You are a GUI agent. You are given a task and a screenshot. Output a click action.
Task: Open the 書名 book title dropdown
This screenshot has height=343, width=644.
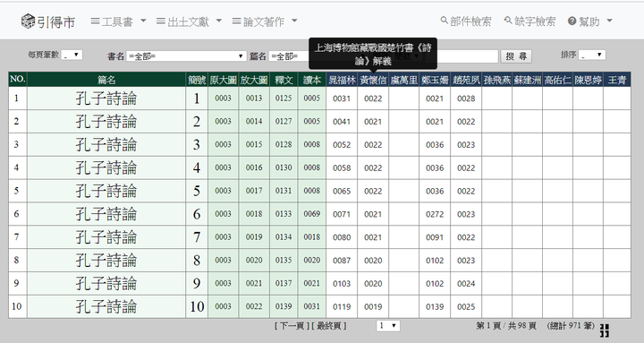point(186,56)
